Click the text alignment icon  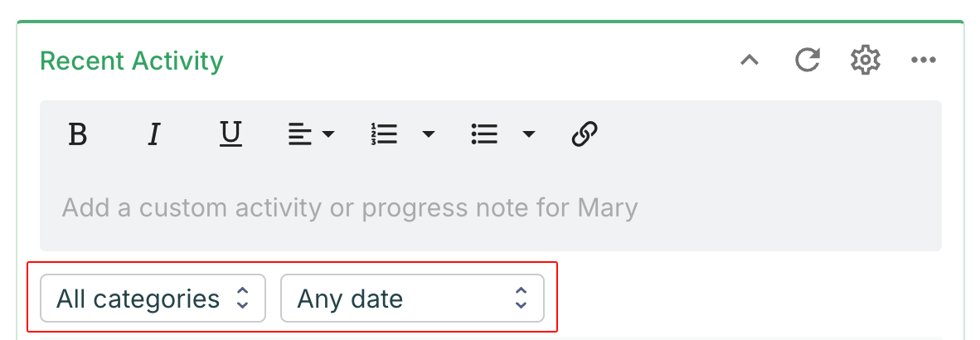coord(300,134)
